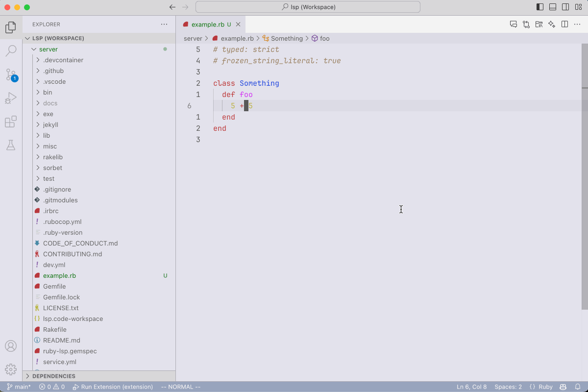Collapse the LSP (WORKSPACE) section
Image resolution: width=588 pixels, height=392 pixels.
pos(99,38)
